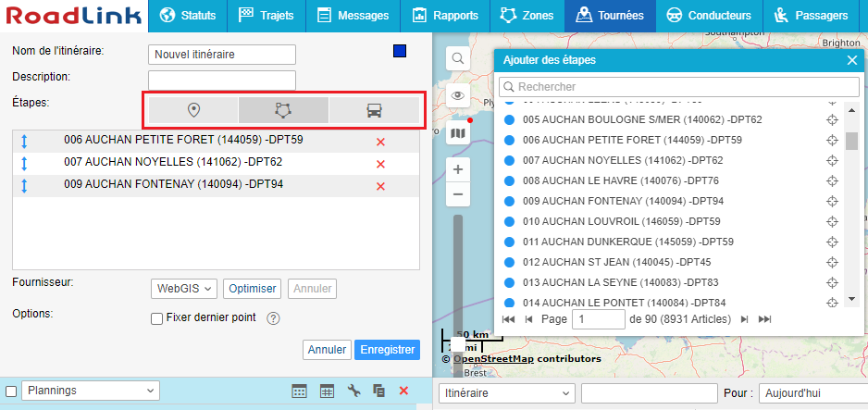Click the Rechercher search field
868x410 pixels.
click(x=679, y=87)
